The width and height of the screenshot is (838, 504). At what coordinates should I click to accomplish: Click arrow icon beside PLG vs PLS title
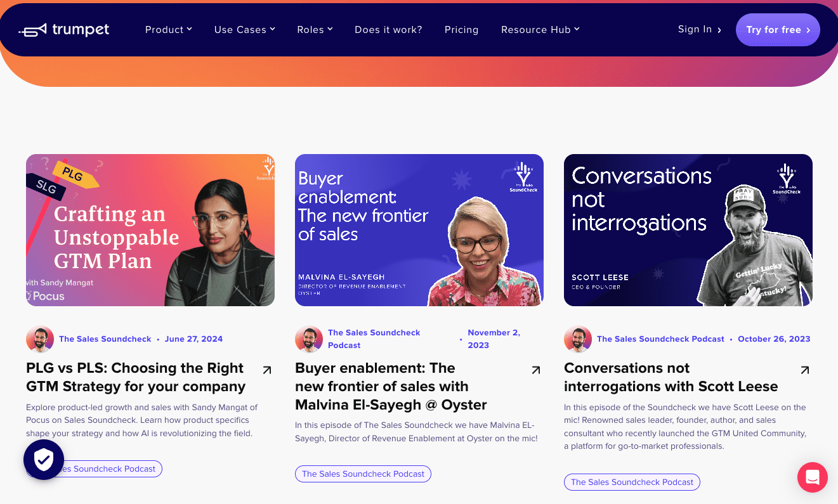click(267, 370)
